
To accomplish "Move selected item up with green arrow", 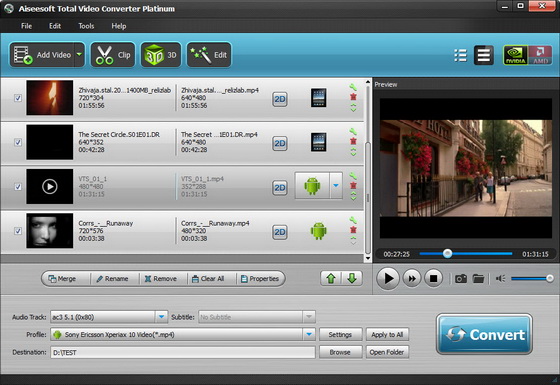I will [x=331, y=278].
